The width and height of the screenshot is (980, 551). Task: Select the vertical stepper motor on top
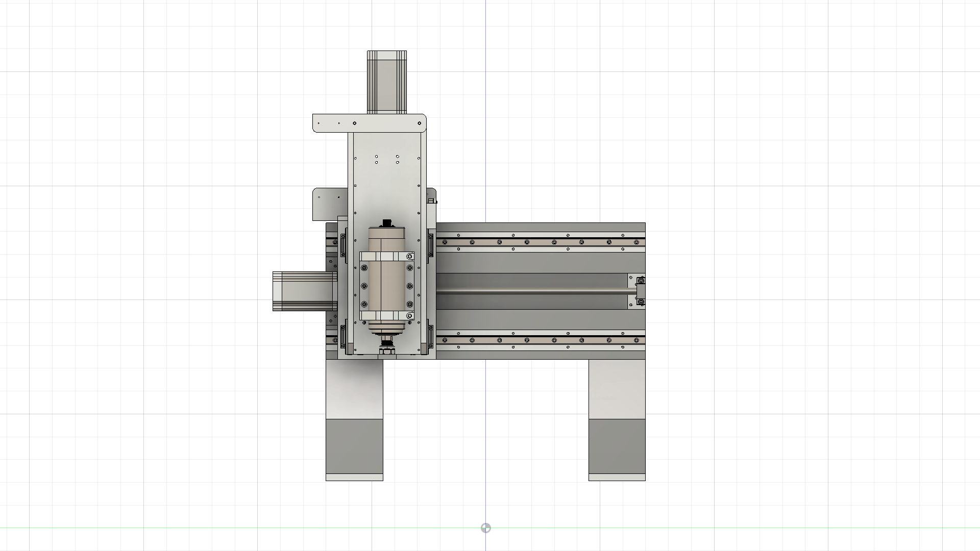pos(386,82)
